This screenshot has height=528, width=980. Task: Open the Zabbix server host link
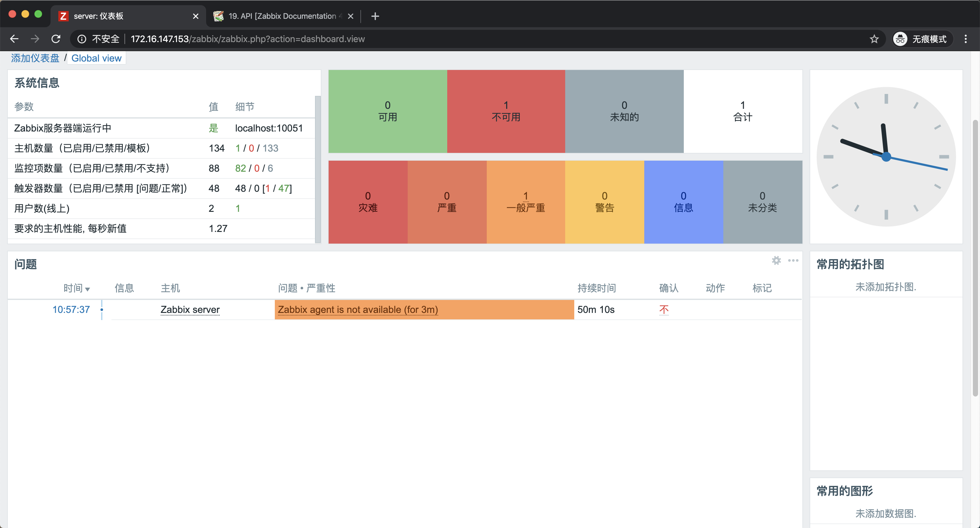pos(190,309)
